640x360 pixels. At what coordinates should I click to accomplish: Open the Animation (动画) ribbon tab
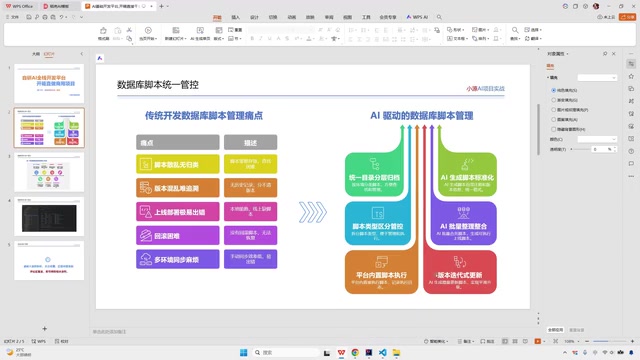tap(291, 17)
